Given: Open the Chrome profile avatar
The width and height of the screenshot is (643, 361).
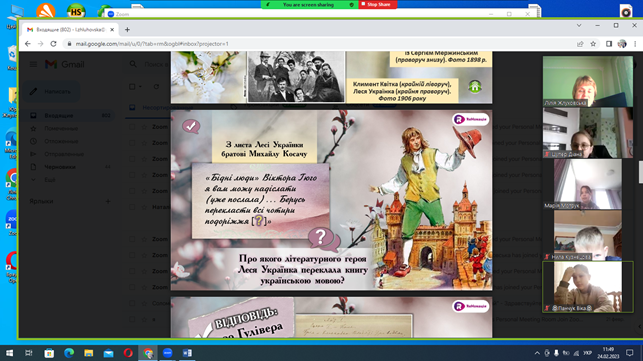Looking at the screenshot, I should (x=622, y=43).
